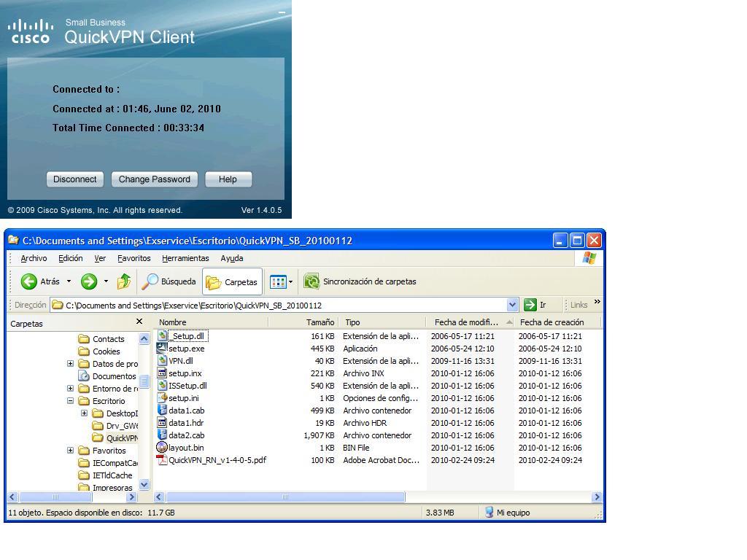
Task: Click the Disconnect button in QuickVPN Client
Action: tap(75, 179)
